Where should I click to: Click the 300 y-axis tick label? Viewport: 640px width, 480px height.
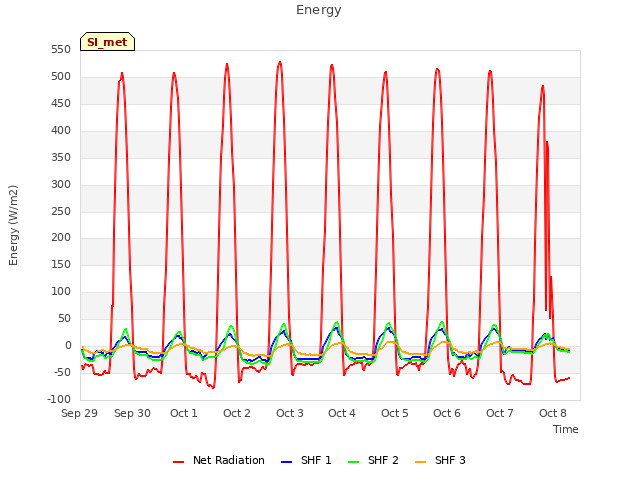(61, 184)
